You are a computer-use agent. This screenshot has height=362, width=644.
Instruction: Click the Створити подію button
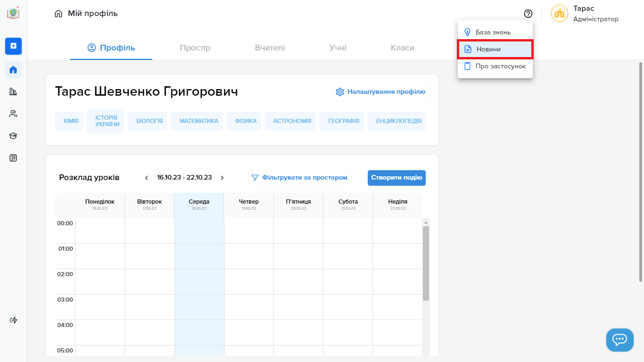(x=396, y=178)
